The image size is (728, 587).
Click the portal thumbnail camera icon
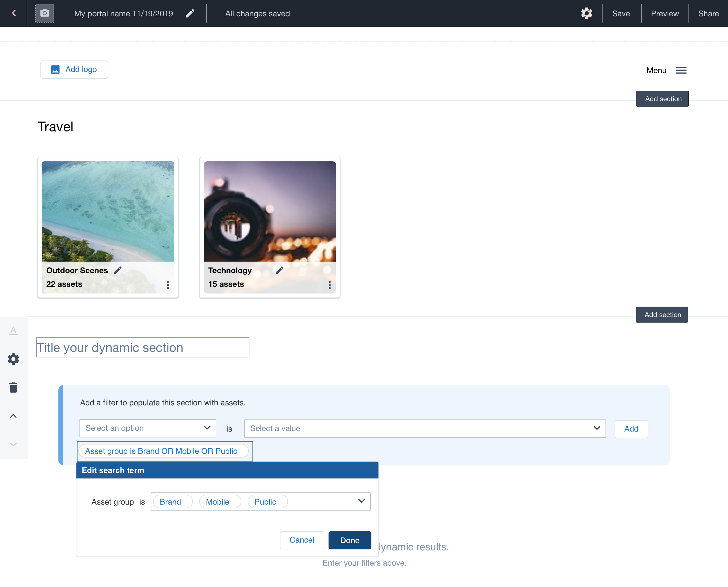tap(45, 14)
